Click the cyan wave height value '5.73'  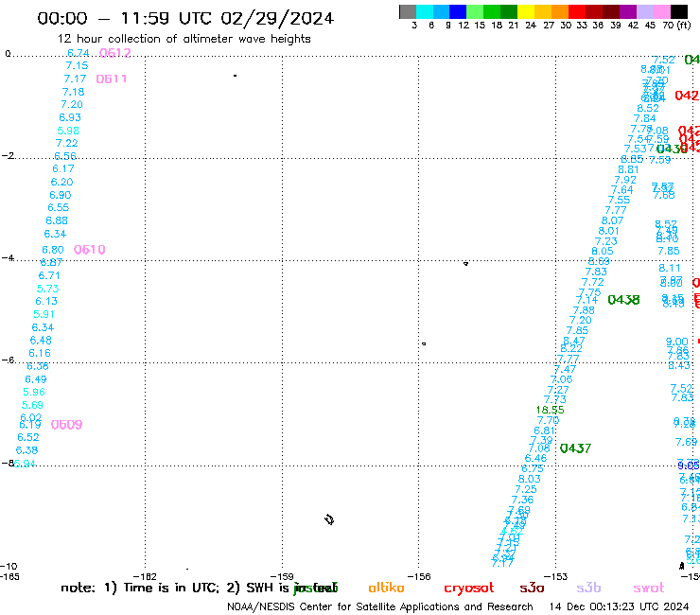click(47, 289)
